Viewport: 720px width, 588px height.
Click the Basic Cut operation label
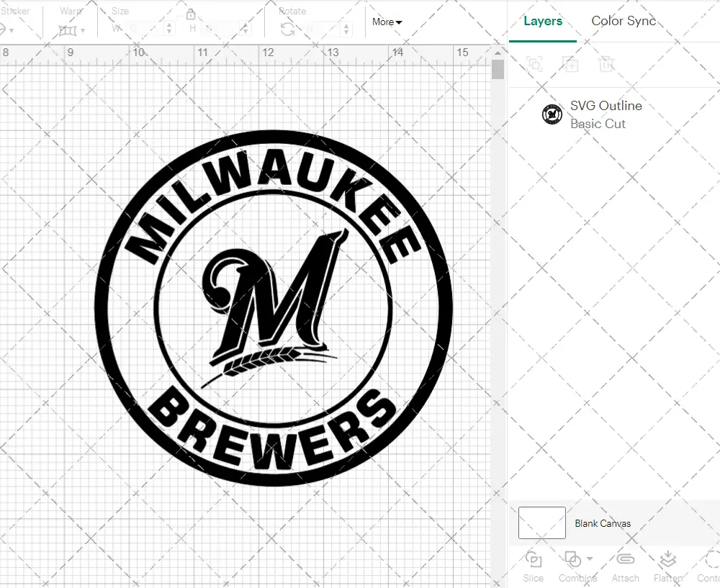click(x=598, y=124)
